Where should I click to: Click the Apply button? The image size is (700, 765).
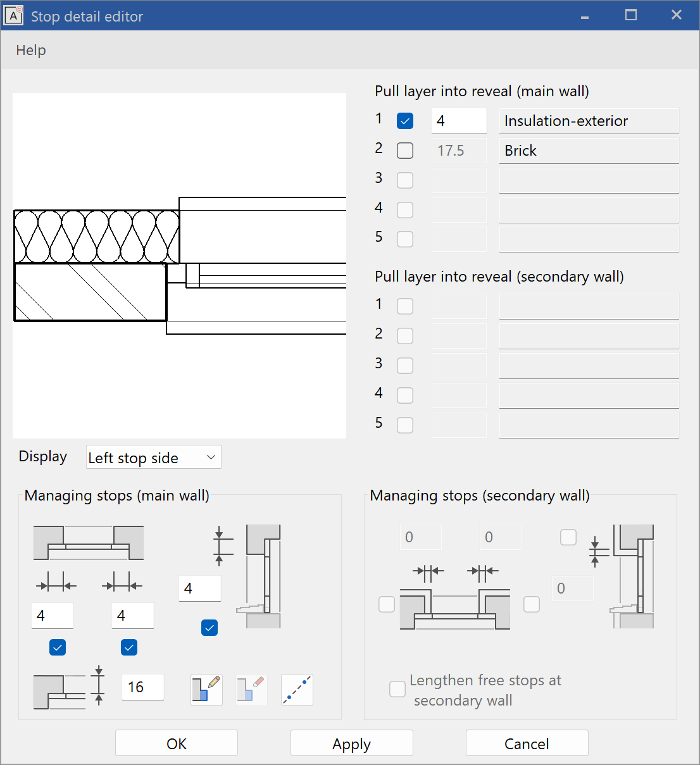(351, 743)
